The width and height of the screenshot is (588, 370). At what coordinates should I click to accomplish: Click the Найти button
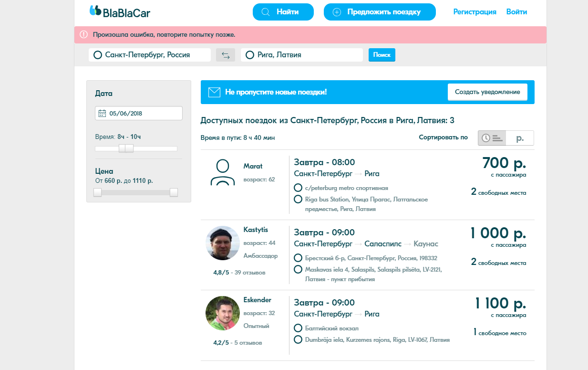[283, 12]
